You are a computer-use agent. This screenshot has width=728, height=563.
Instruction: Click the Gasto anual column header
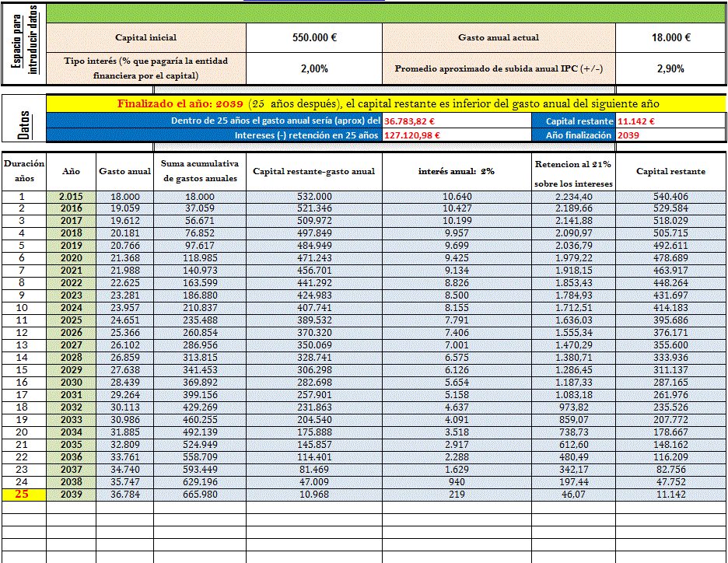pos(124,171)
